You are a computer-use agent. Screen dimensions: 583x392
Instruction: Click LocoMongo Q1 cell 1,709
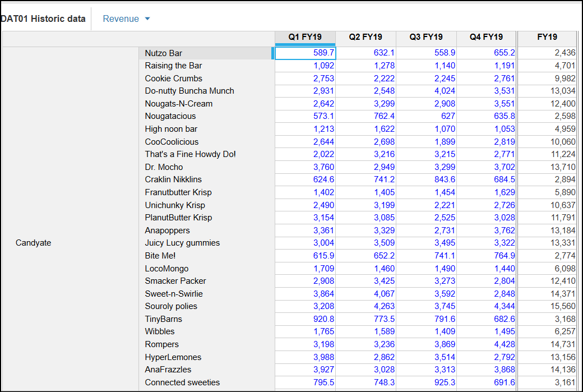306,268
